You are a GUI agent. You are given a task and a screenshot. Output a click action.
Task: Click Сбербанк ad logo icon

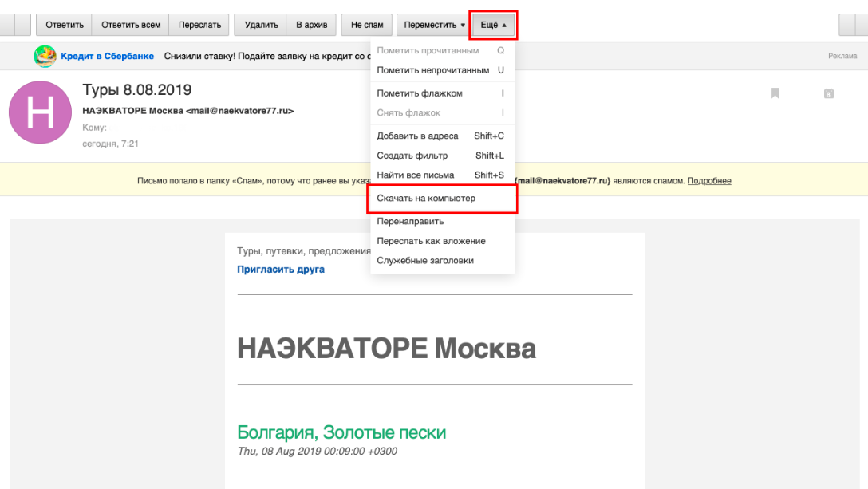click(45, 56)
